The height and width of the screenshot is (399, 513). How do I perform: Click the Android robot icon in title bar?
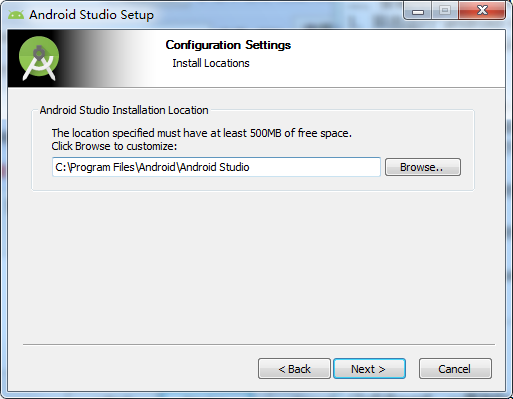(x=16, y=15)
